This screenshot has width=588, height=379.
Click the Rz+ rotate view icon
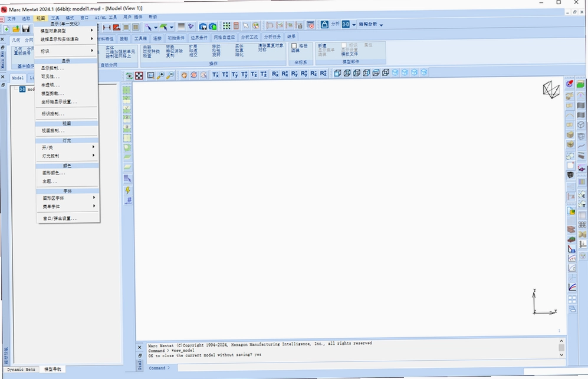click(x=323, y=73)
